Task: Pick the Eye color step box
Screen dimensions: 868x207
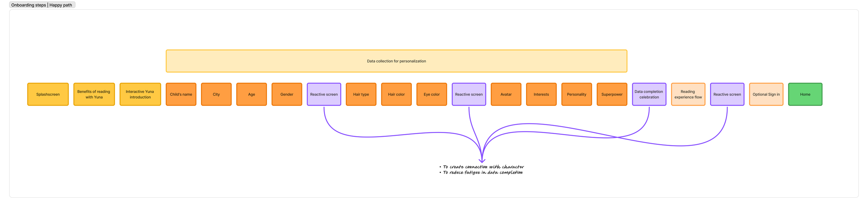Action: click(432, 94)
